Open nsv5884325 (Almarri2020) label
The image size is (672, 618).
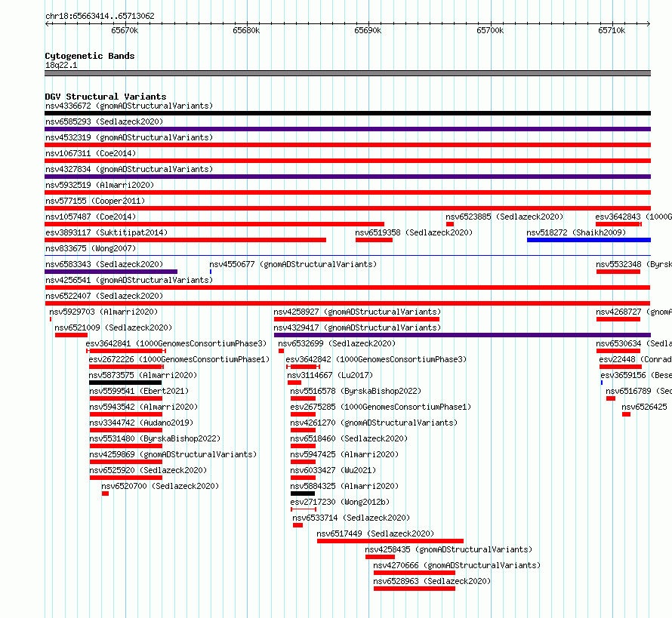pos(344,486)
